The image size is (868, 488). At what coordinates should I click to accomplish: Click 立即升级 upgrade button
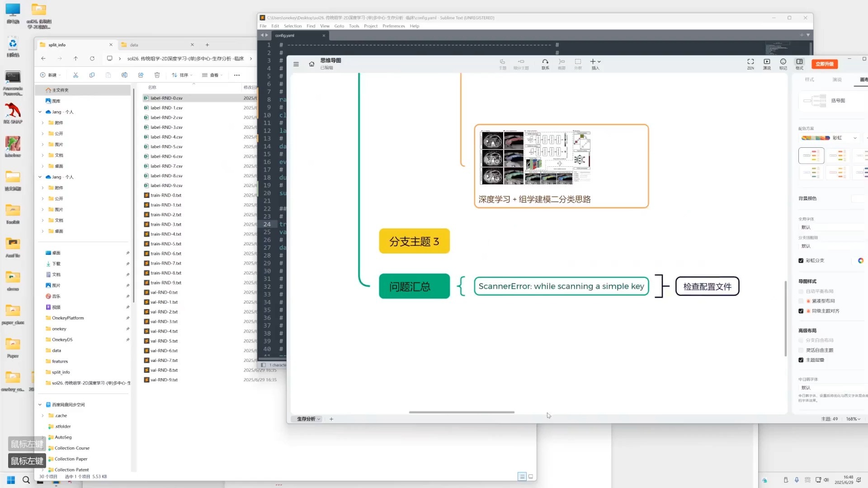click(825, 64)
